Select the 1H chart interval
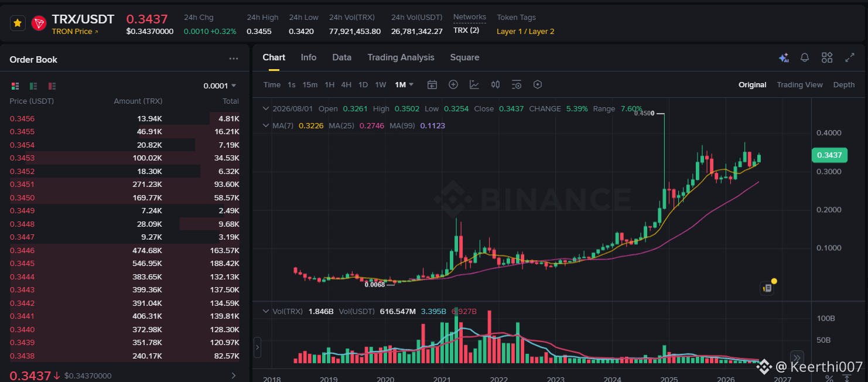Screen dimensions: 868x382 (x=330, y=85)
